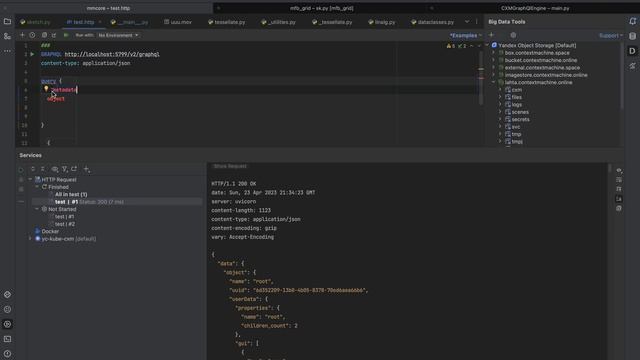
Task: Open the Run with No Environment dropdown
Action: (118, 36)
